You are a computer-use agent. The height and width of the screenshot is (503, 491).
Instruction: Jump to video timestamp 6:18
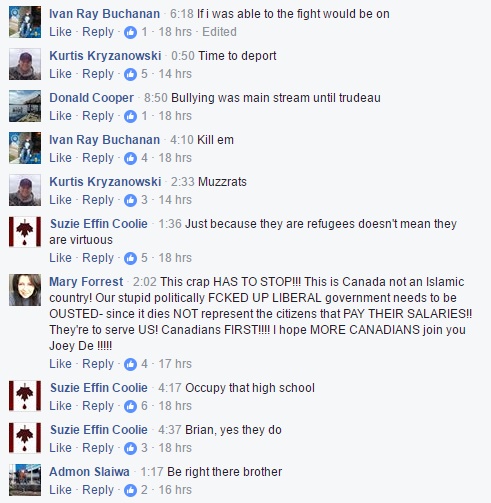182,14
